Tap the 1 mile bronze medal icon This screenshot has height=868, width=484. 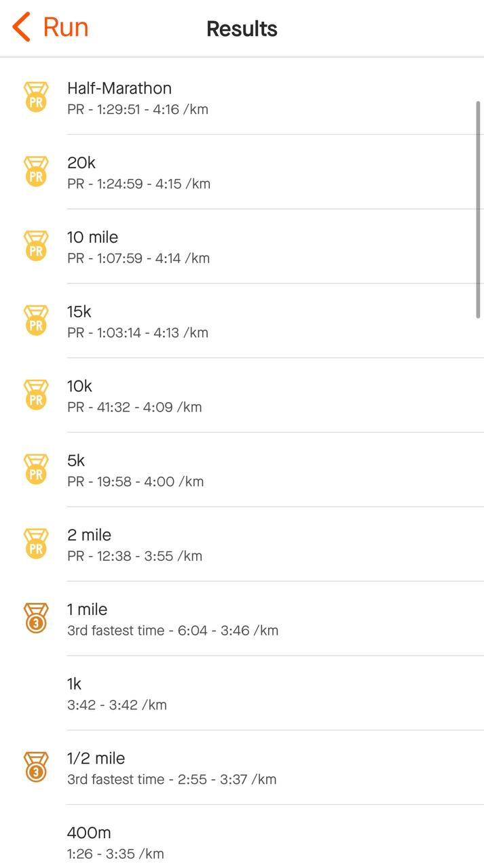(x=36, y=618)
